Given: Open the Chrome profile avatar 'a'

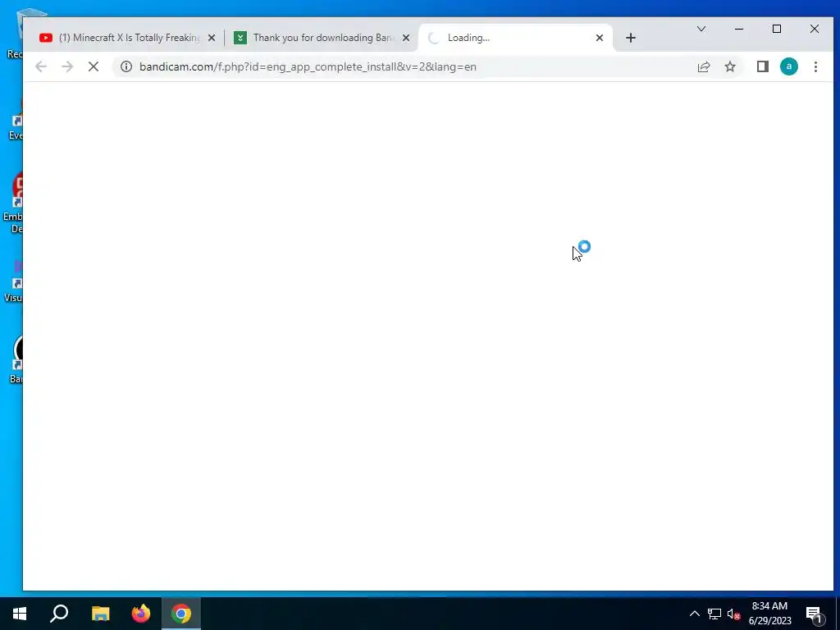Looking at the screenshot, I should click(x=788, y=67).
